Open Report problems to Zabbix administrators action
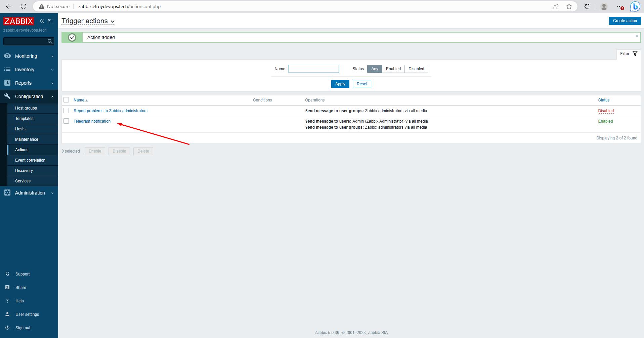 [111, 111]
